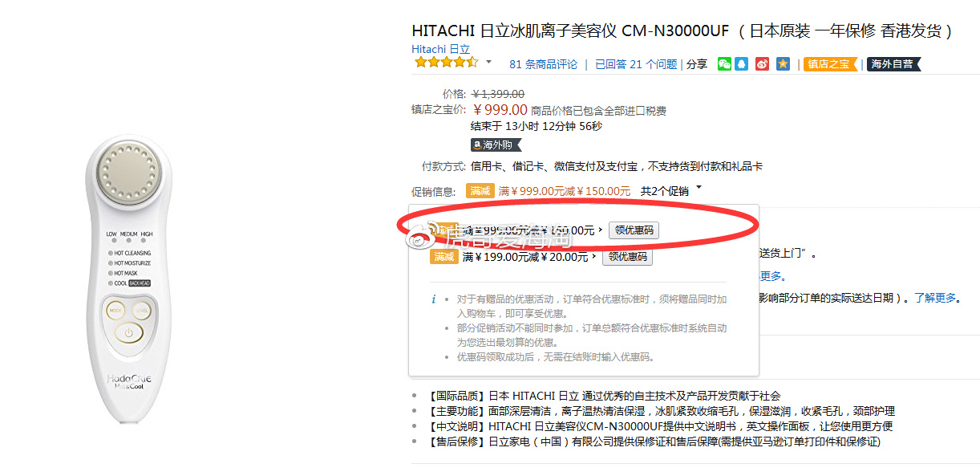Open 已回答 21 个问题 link
Viewport: 980px width, 472px height.
point(636,64)
